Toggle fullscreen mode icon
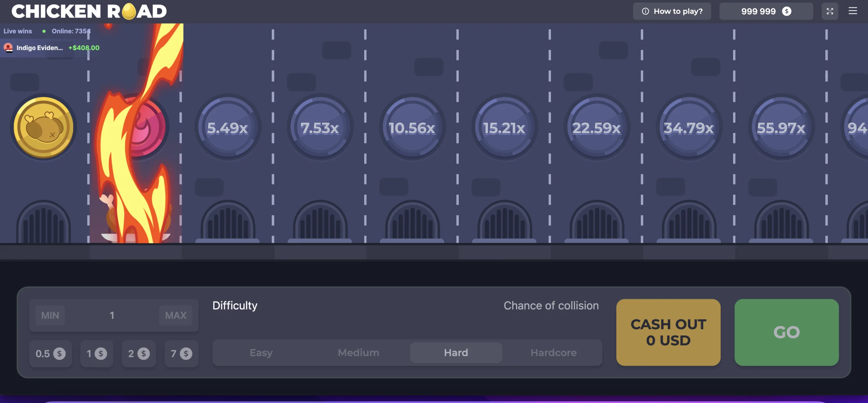 [830, 11]
